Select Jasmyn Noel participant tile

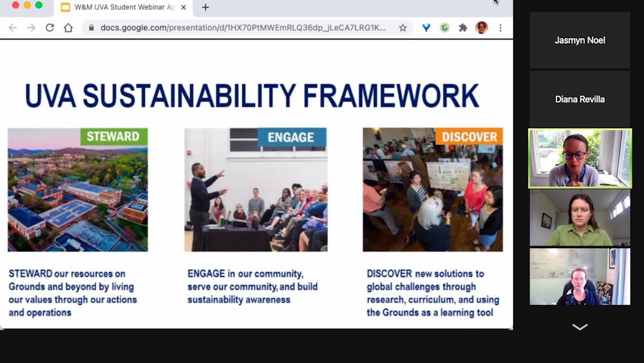tap(580, 40)
